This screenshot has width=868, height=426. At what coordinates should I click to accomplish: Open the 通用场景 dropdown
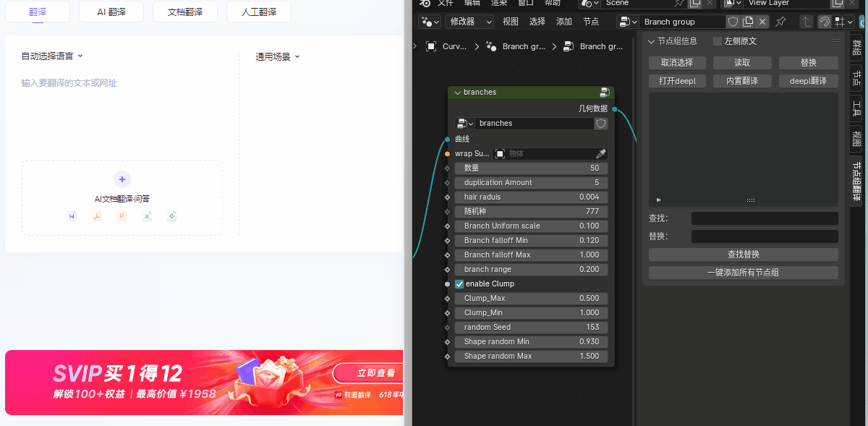278,57
